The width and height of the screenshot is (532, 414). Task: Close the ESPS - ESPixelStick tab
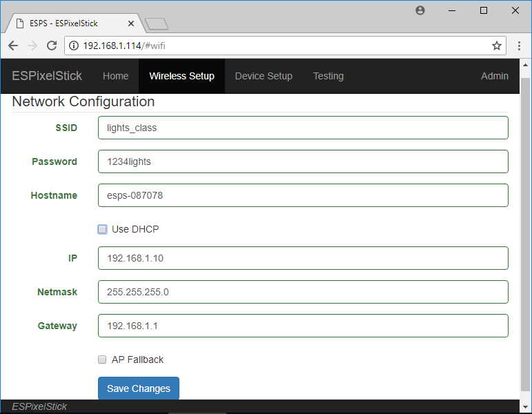tap(131, 23)
